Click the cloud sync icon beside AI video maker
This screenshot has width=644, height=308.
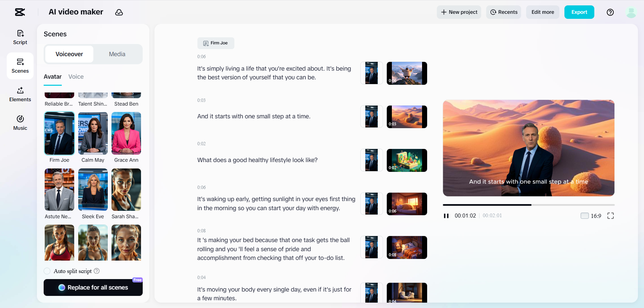point(119,12)
